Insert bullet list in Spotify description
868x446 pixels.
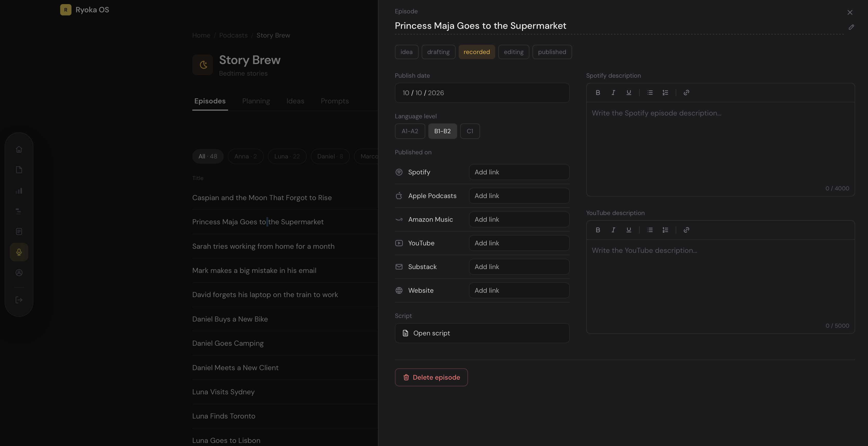pos(650,93)
